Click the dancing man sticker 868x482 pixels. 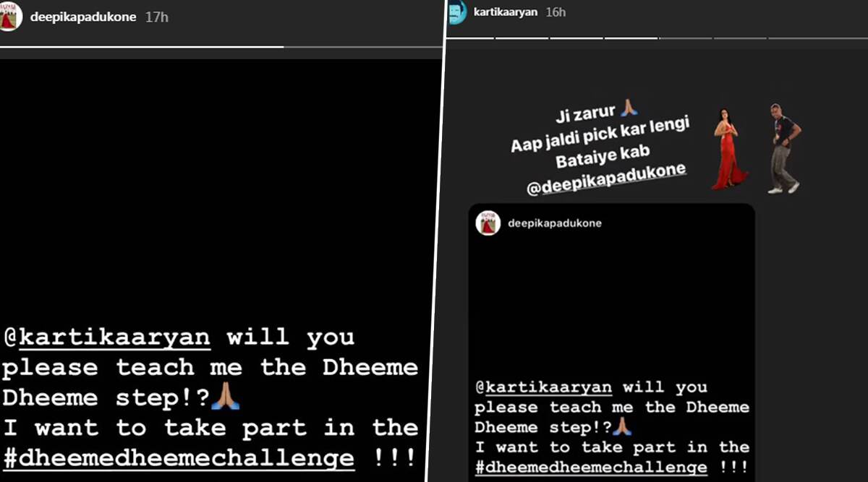tap(783, 148)
